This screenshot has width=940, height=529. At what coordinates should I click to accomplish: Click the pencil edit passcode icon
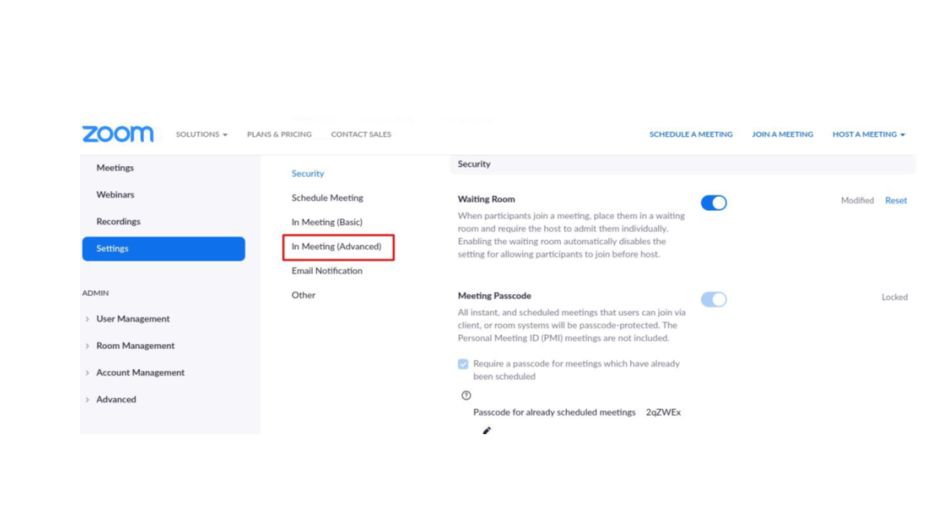point(487,430)
